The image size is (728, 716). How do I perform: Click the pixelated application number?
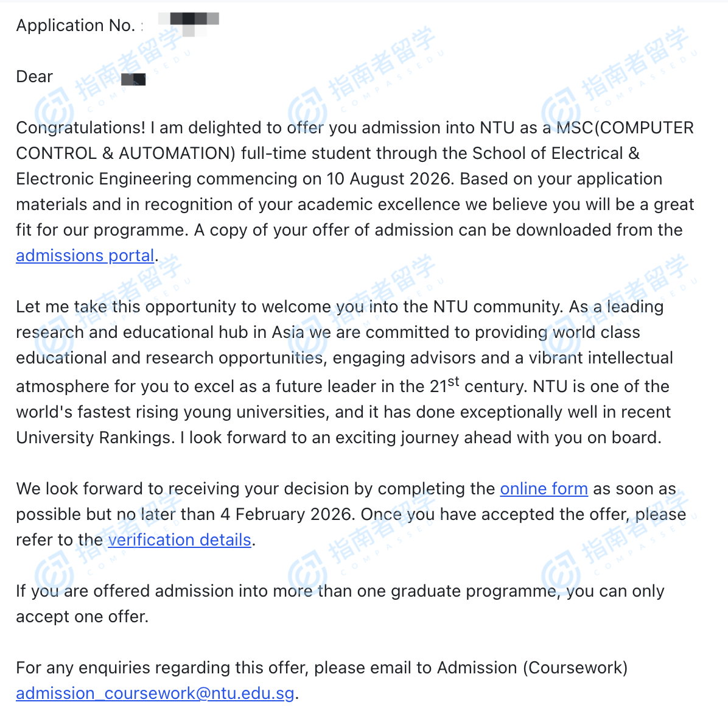192,22
